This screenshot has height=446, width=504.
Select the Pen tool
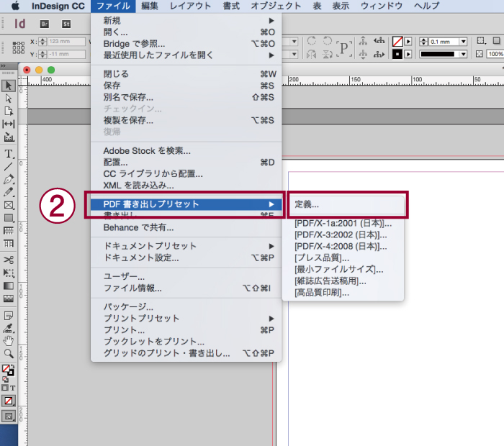[x=9, y=180]
